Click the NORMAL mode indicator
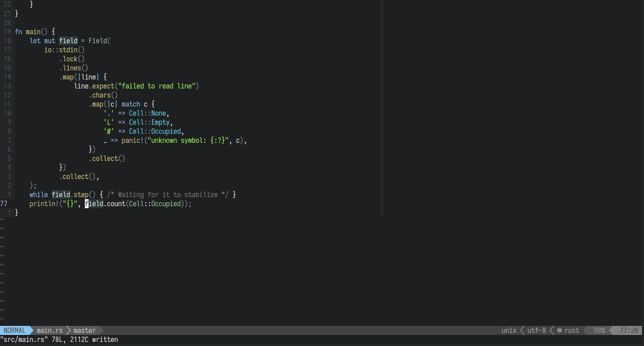 14,330
